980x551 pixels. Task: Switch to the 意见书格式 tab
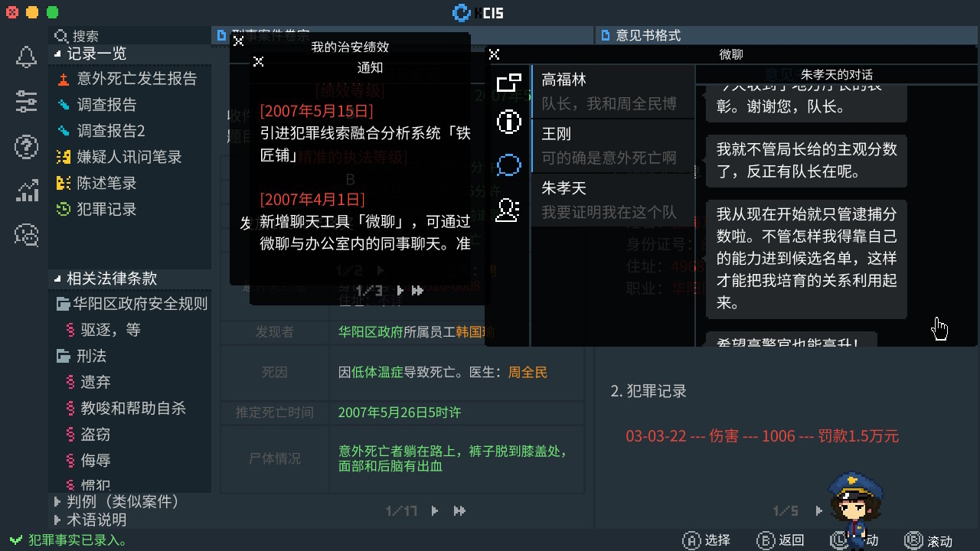(648, 35)
